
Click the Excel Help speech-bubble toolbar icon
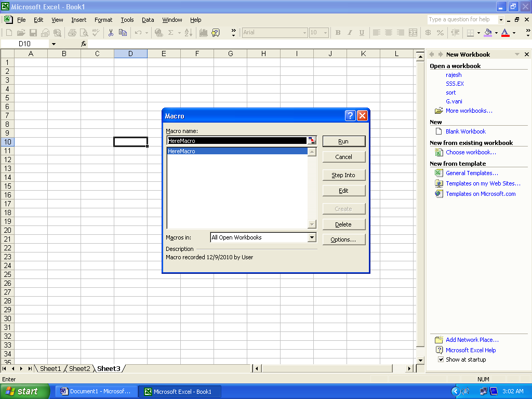coord(216,33)
